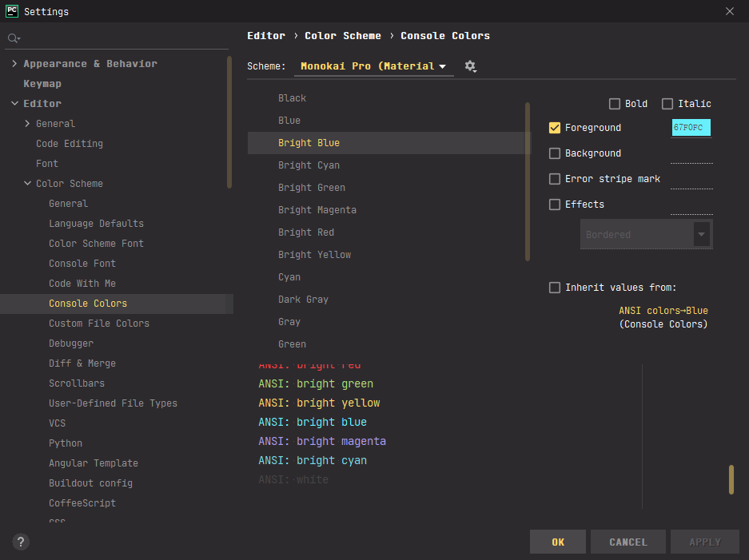
Task: Open the Scheme dropdown
Action: [x=373, y=66]
